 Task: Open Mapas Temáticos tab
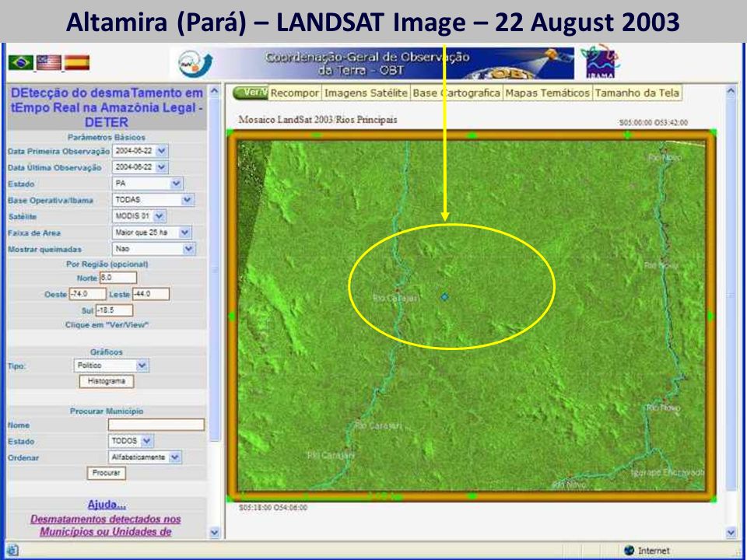tap(547, 93)
